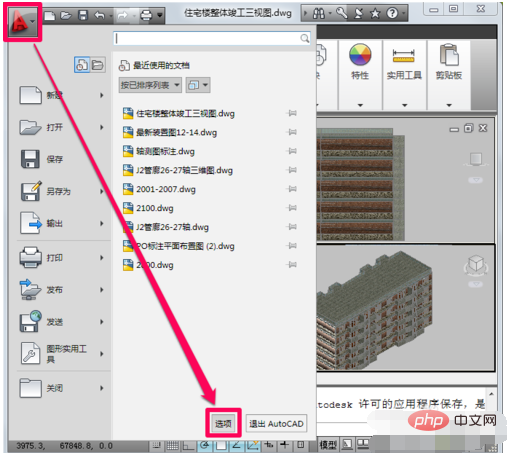Select the 保存 menu item
This screenshot has width=507, height=453.
click(62, 159)
